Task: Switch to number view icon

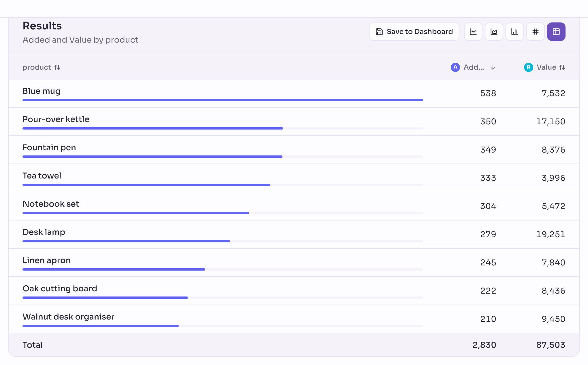Action: [535, 32]
